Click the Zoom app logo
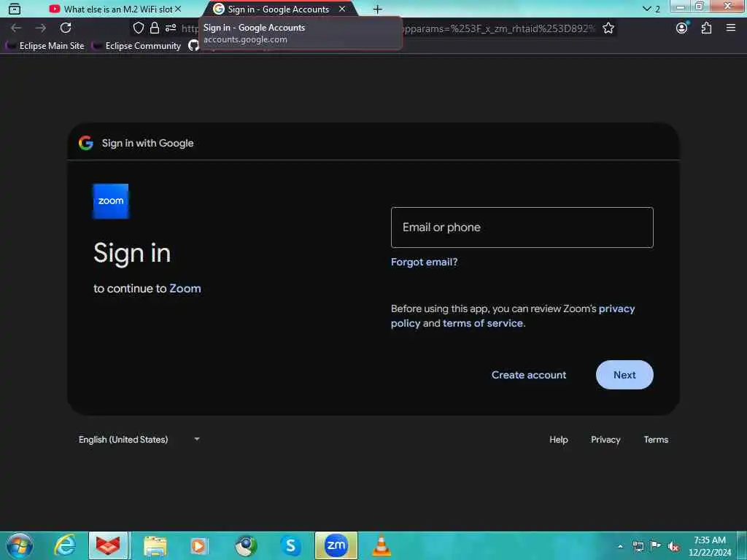 [x=111, y=201]
